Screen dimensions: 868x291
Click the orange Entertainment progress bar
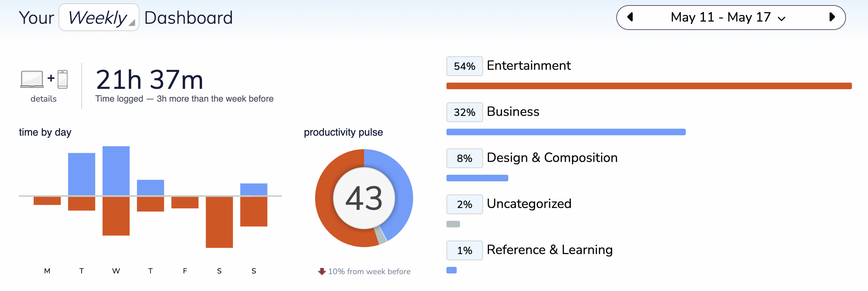click(x=649, y=86)
